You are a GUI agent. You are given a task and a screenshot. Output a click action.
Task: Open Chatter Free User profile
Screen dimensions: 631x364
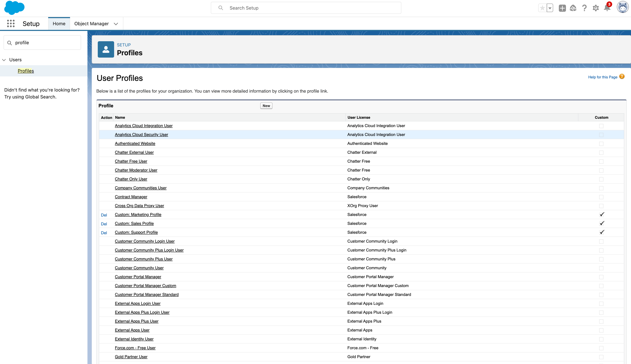pos(131,161)
